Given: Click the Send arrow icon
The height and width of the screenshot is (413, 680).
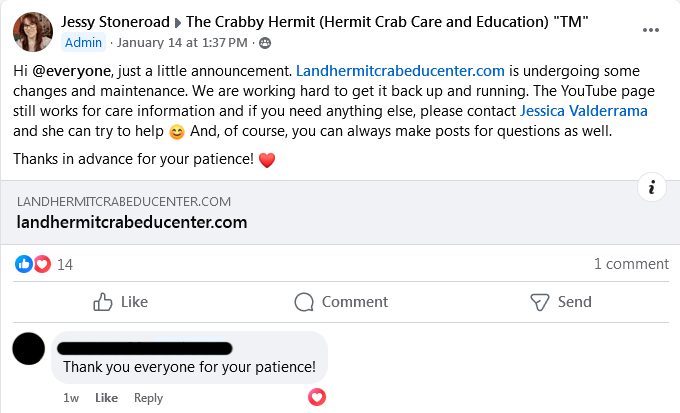Looking at the screenshot, I should tap(540, 302).
